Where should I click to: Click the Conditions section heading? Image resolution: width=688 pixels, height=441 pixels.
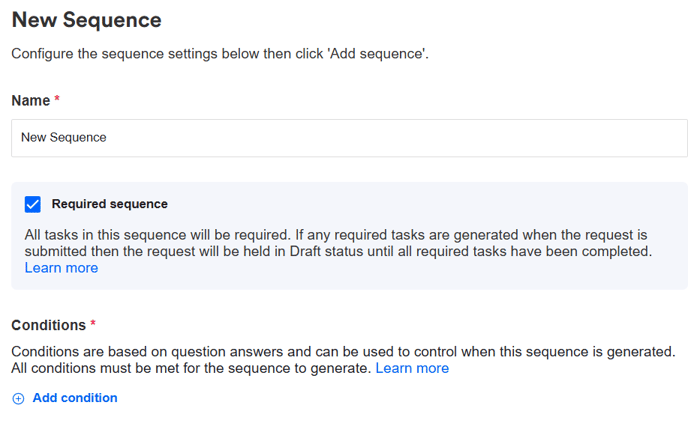click(48, 325)
